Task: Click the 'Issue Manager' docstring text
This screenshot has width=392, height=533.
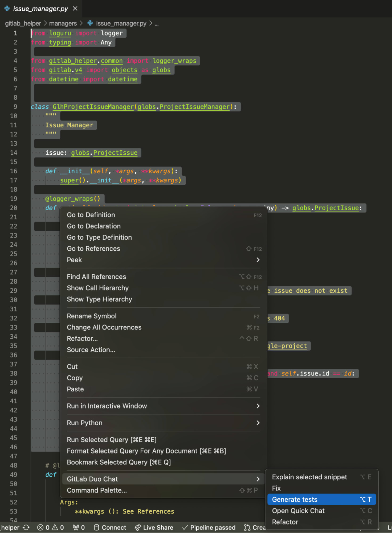Action: (69, 125)
